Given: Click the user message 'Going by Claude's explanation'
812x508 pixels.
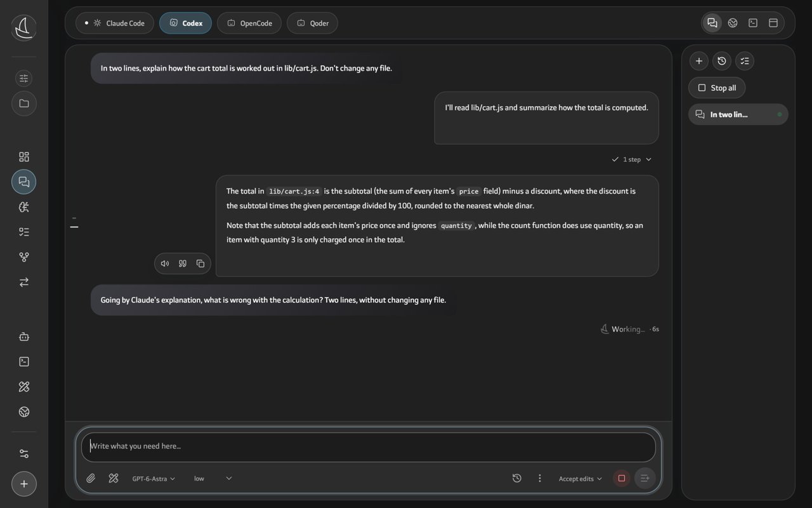Looking at the screenshot, I should pos(273,300).
